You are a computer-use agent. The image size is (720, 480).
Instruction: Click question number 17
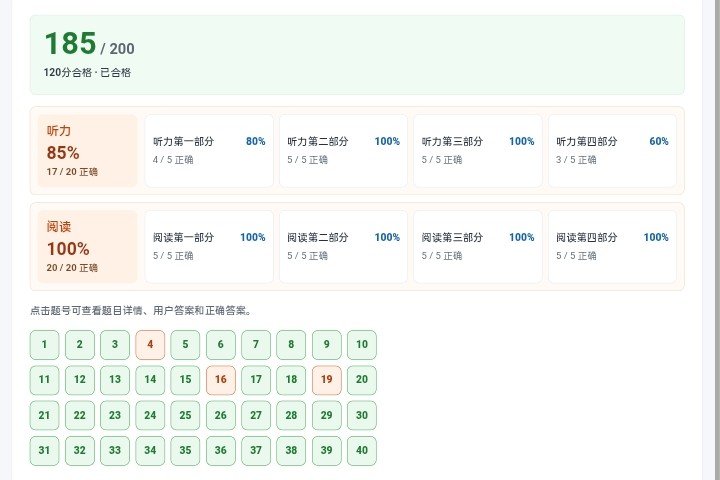point(256,380)
